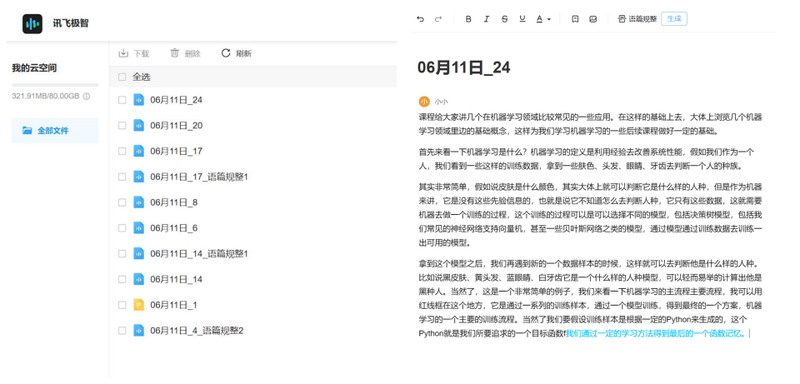The height and width of the screenshot is (384, 800).
Task: Click the image insert icon in toolbar
Action: [593, 19]
